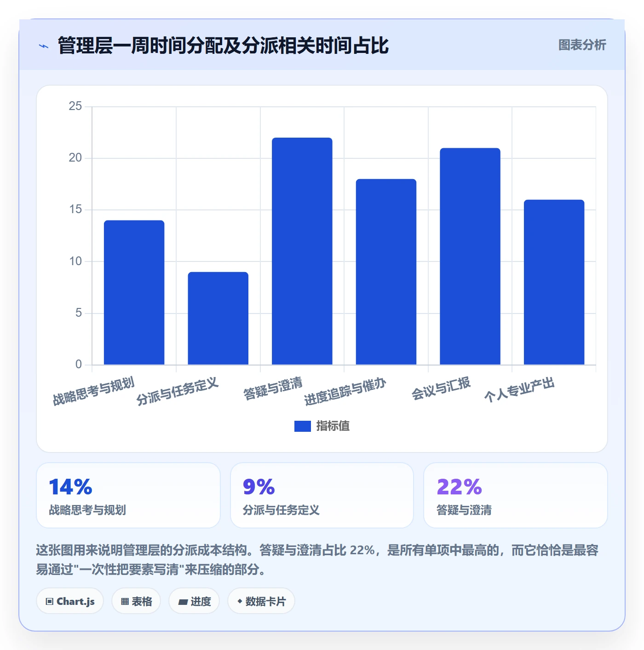
Task: Click the x-axis label 进度追踪与催办
Action: [x=345, y=391]
